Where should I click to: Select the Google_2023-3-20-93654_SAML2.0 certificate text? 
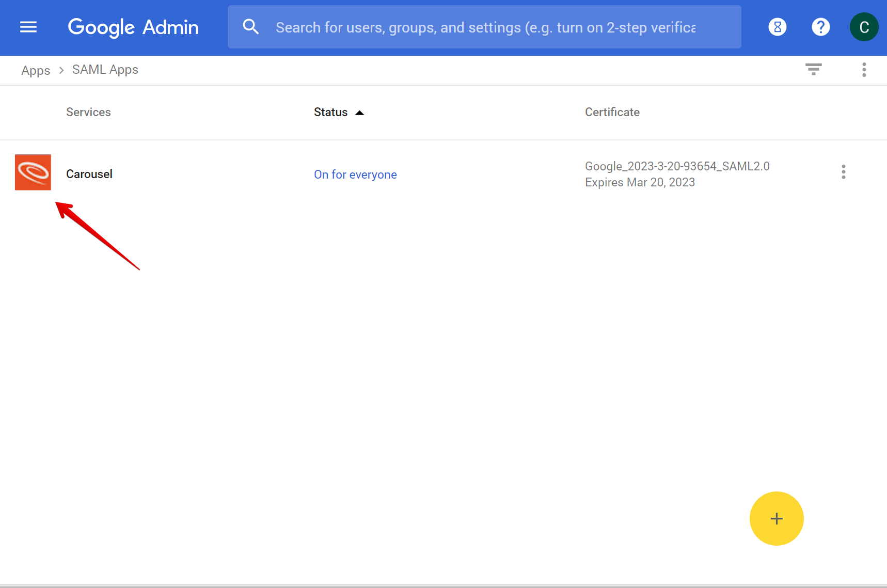(677, 166)
